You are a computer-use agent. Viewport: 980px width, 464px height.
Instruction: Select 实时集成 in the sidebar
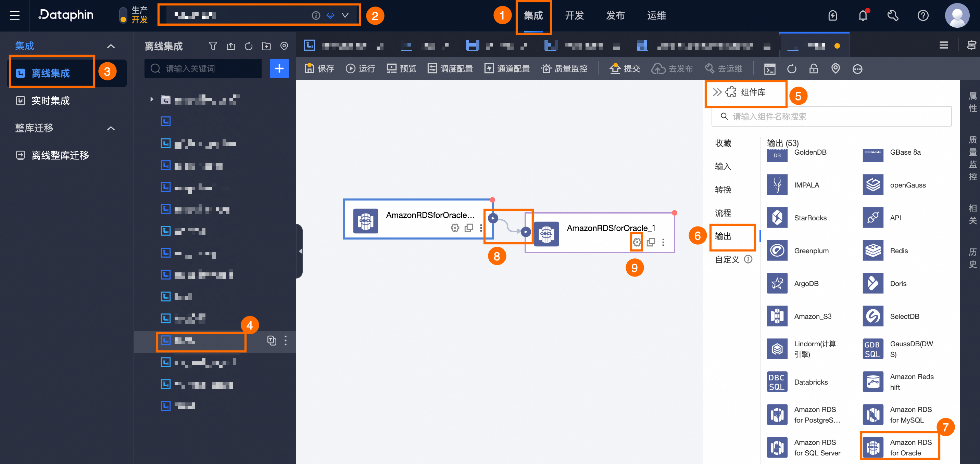point(51,100)
